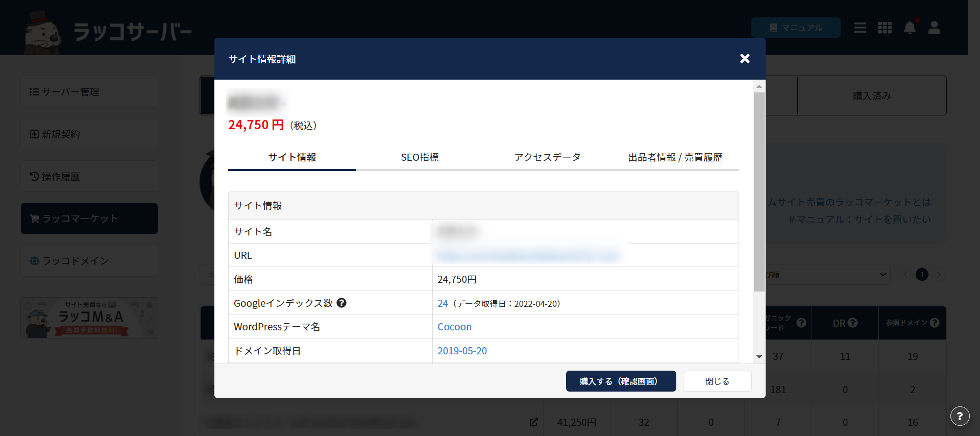The height and width of the screenshot is (436, 980).
Task: Open 操作履歴 in the sidebar
Action: point(89,177)
